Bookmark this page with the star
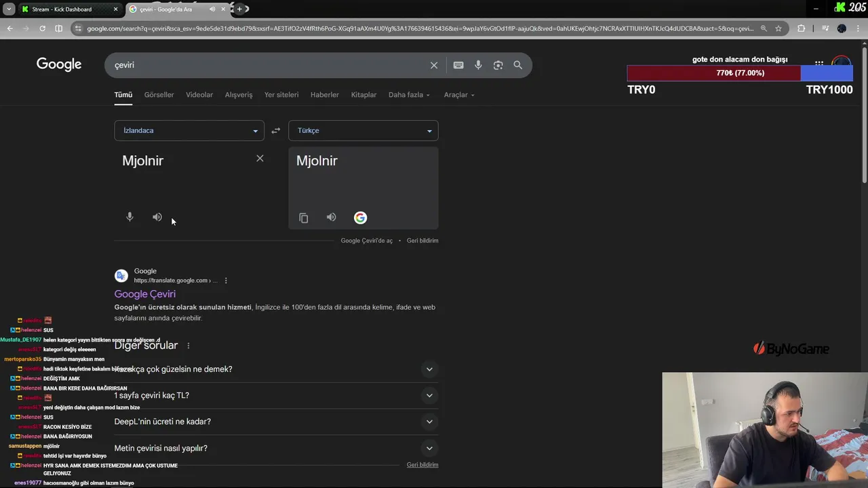868x488 pixels. (778, 28)
